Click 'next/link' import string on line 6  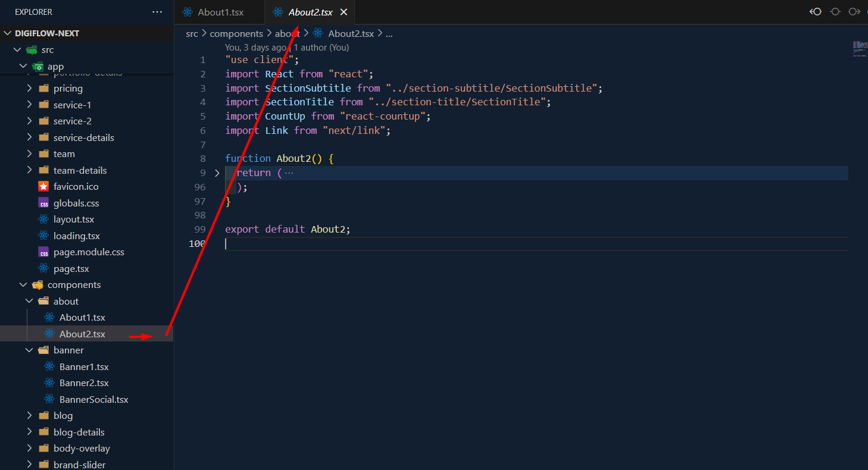coord(354,131)
